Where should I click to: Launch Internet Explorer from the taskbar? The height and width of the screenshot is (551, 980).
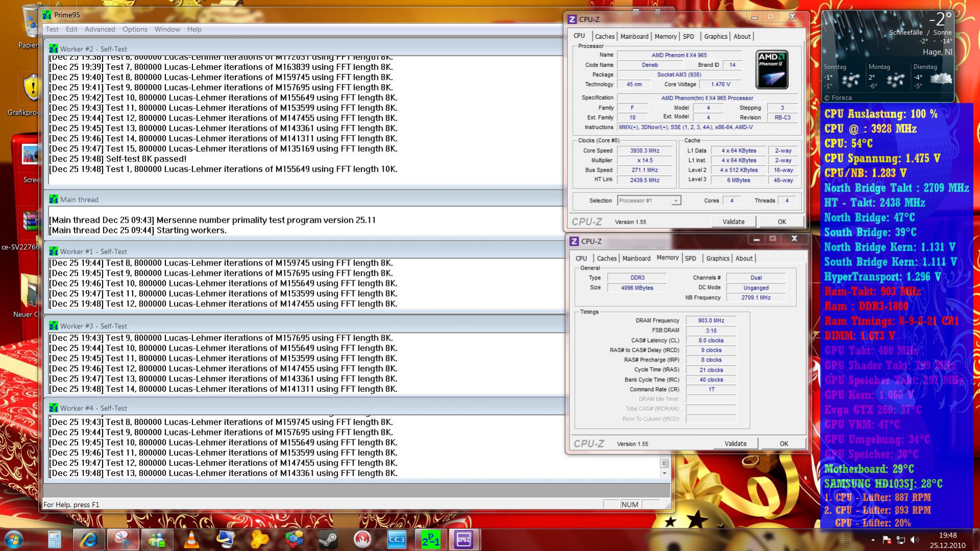coord(89,539)
